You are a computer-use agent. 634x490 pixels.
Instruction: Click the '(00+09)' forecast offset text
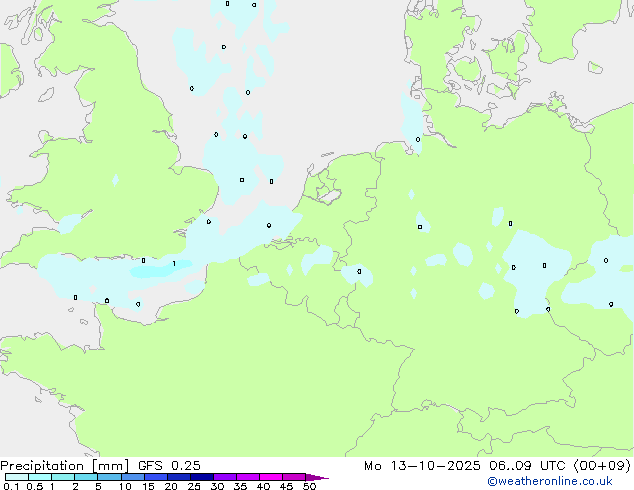point(602,466)
